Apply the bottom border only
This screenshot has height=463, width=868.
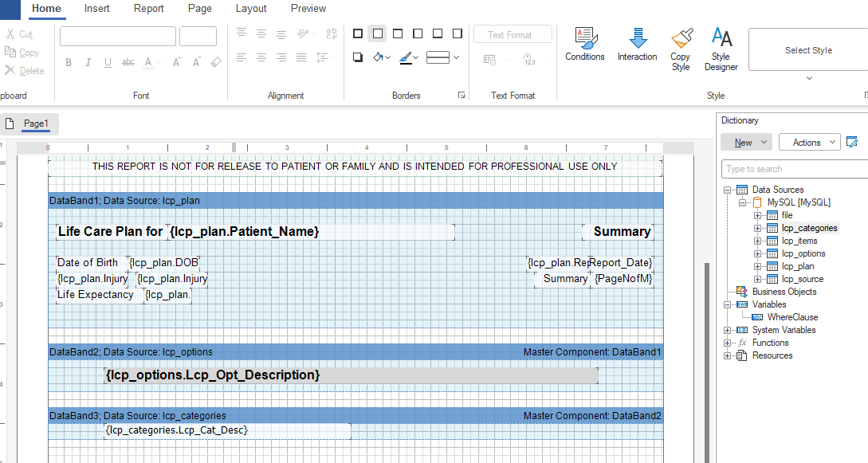[x=438, y=33]
